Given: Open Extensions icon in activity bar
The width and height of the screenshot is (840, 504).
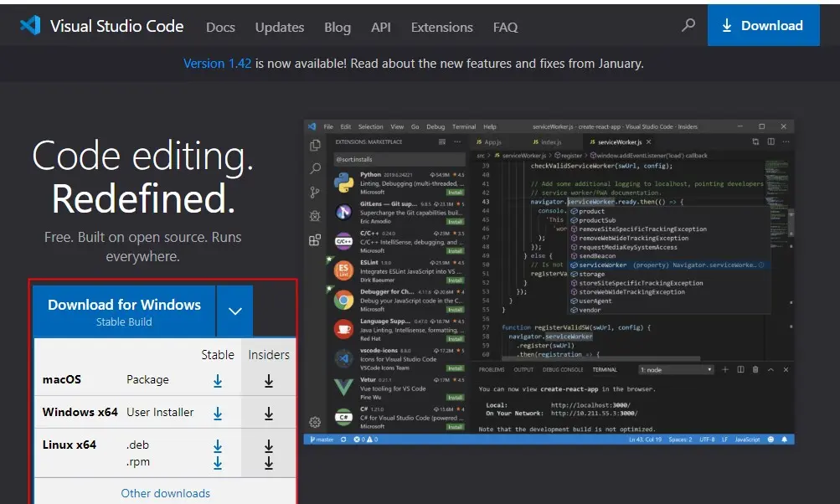Looking at the screenshot, I should pyautogui.click(x=315, y=239).
